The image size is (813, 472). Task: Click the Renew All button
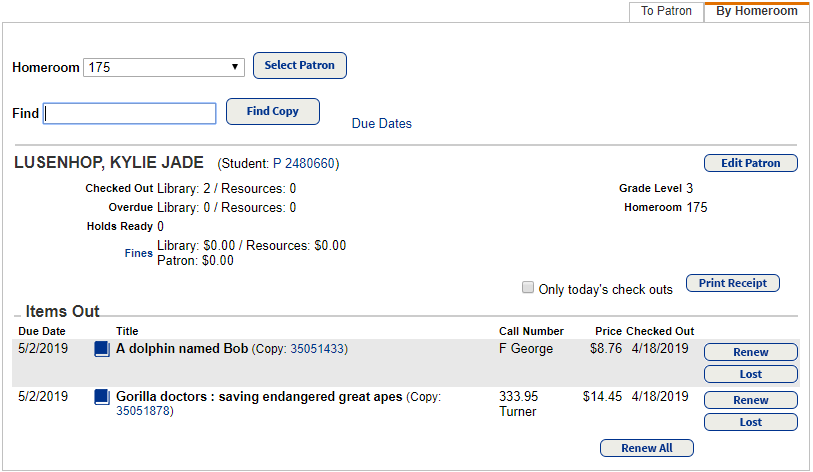(x=646, y=448)
